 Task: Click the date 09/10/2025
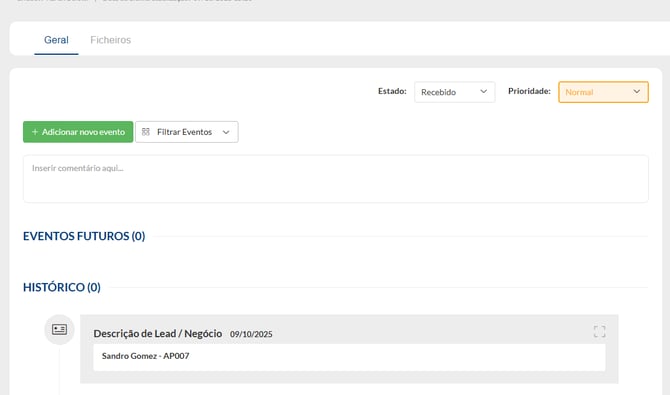pyautogui.click(x=251, y=334)
